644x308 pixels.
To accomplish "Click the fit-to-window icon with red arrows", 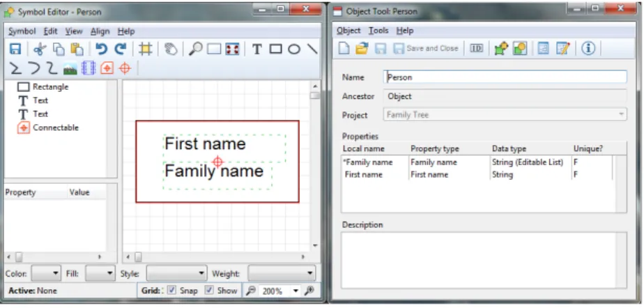I will click(x=233, y=49).
